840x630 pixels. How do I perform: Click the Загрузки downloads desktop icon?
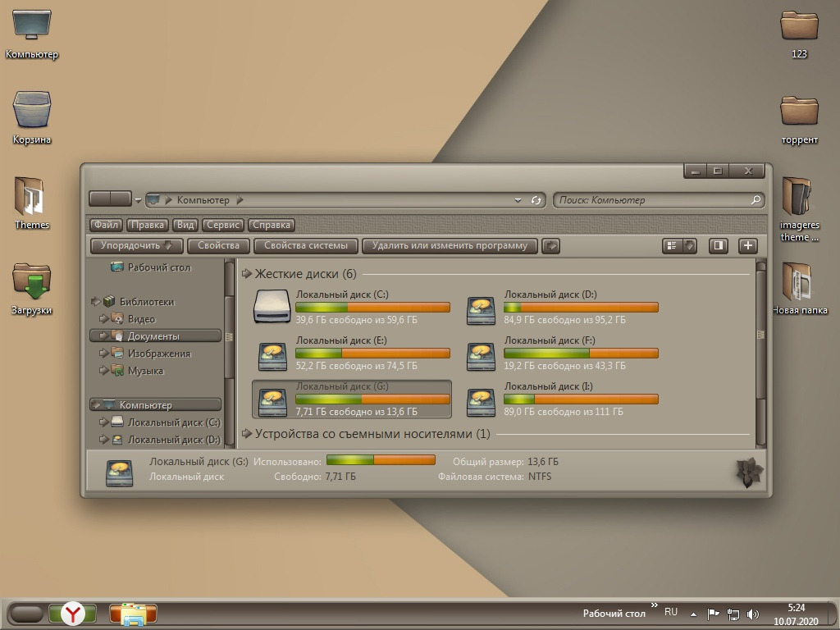32,281
